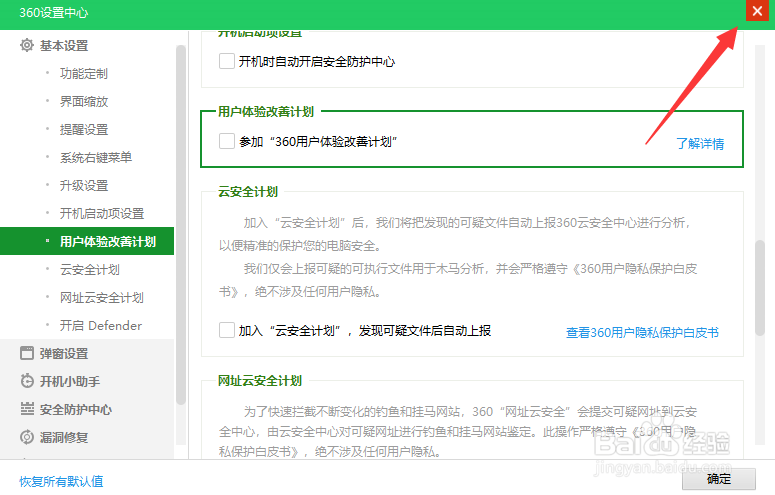Check 加入云安全计划 自动上报 checkbox
This screenshot has height=495, width=775.
coord(227,330)
